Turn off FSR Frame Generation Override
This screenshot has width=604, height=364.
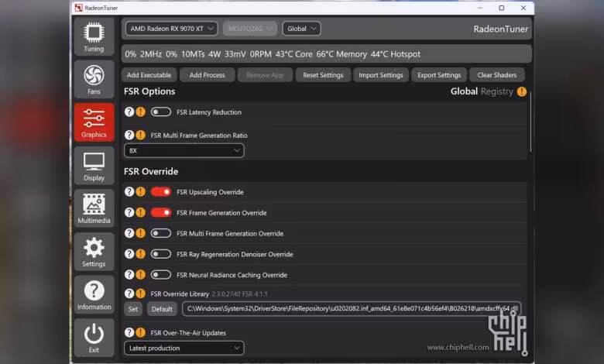click(161, 212)
